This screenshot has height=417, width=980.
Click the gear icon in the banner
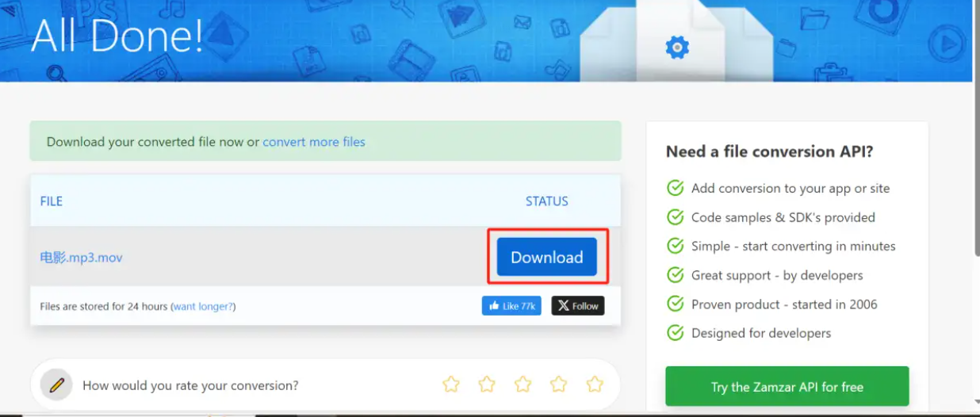pos(676,47)
